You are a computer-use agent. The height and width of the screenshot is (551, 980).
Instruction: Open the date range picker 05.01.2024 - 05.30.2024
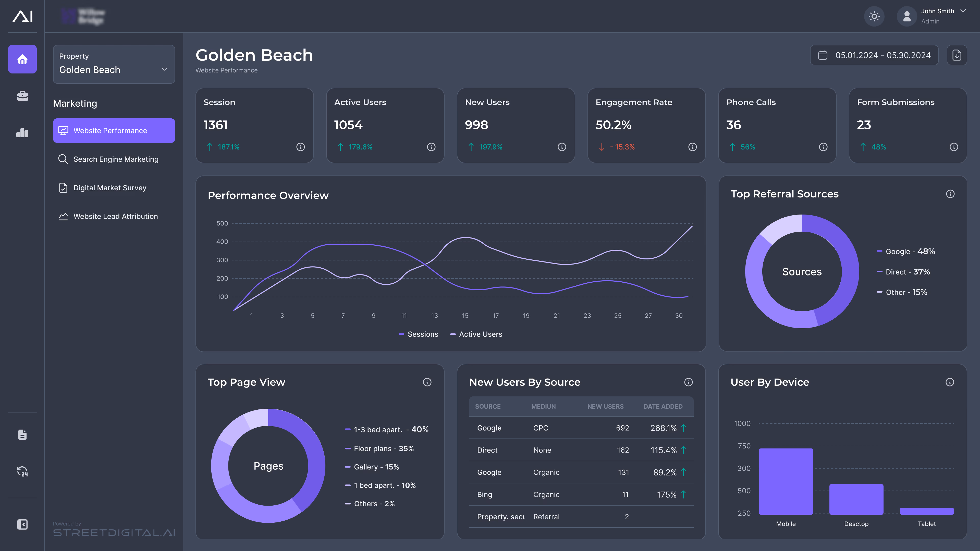[874, 55]
